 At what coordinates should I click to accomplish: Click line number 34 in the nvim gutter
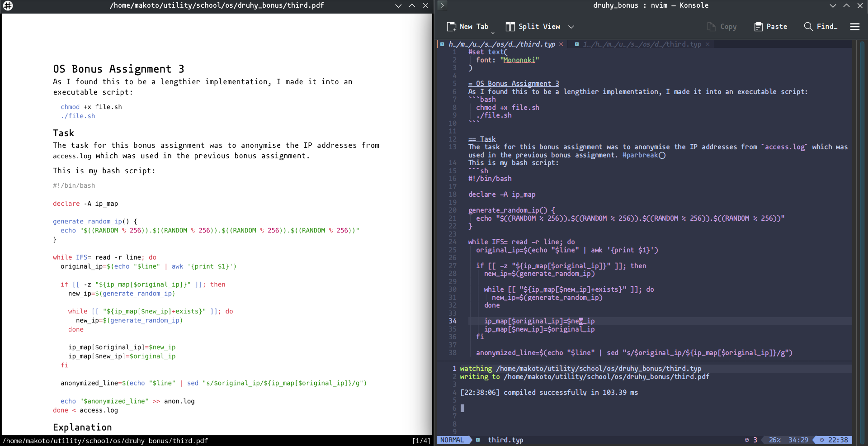pos(453,321)
